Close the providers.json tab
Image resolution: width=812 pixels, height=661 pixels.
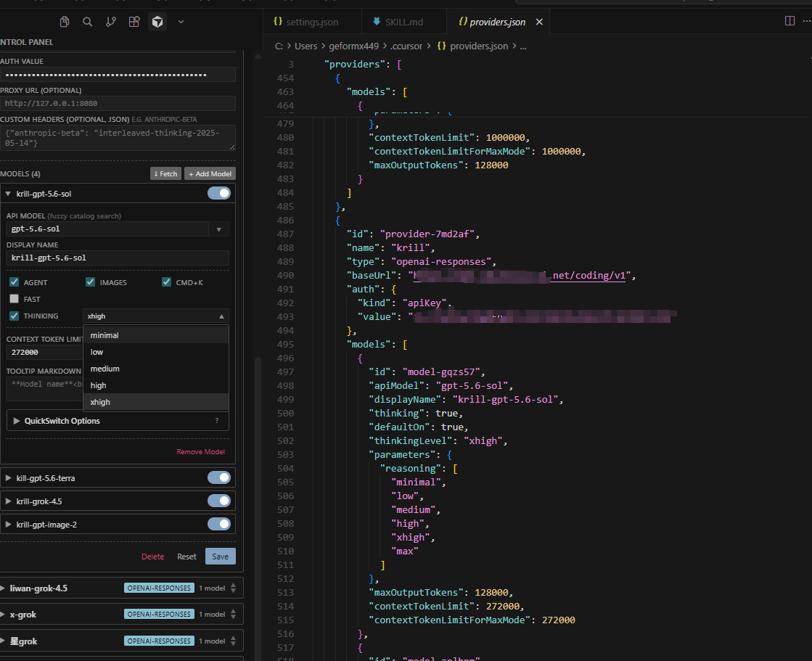click(539, 22)
